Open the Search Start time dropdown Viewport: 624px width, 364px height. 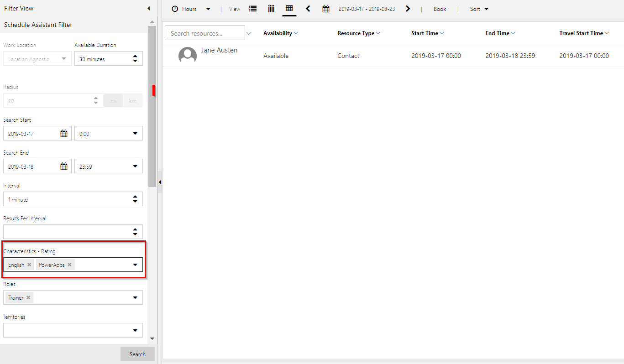[x=135, y=134]
